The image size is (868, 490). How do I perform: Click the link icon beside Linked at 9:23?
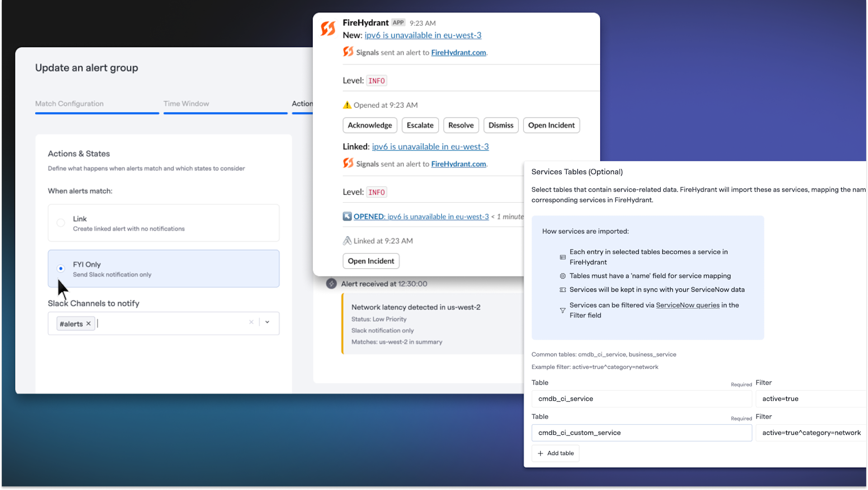347,241
